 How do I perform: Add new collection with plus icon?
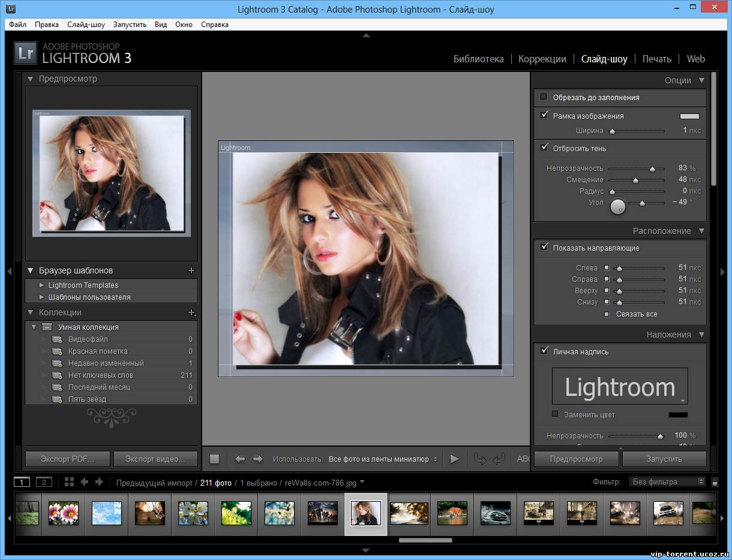coord(191,312)
